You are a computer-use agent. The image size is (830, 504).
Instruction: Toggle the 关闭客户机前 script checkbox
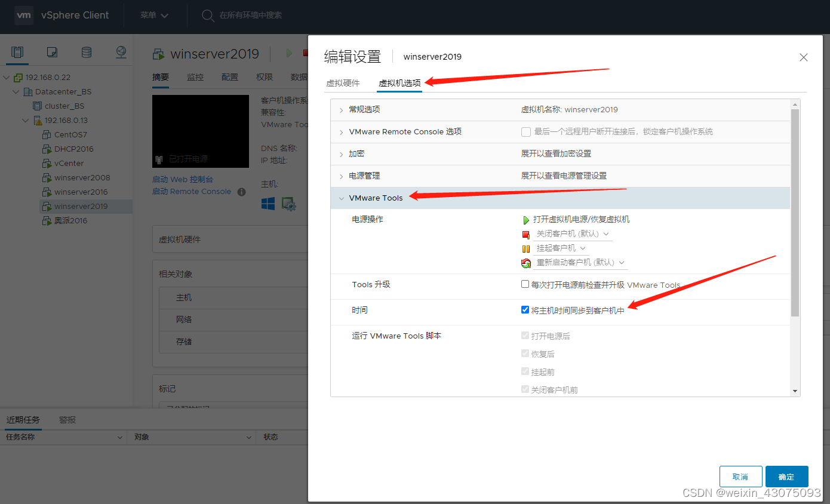(x=525, y=389)
